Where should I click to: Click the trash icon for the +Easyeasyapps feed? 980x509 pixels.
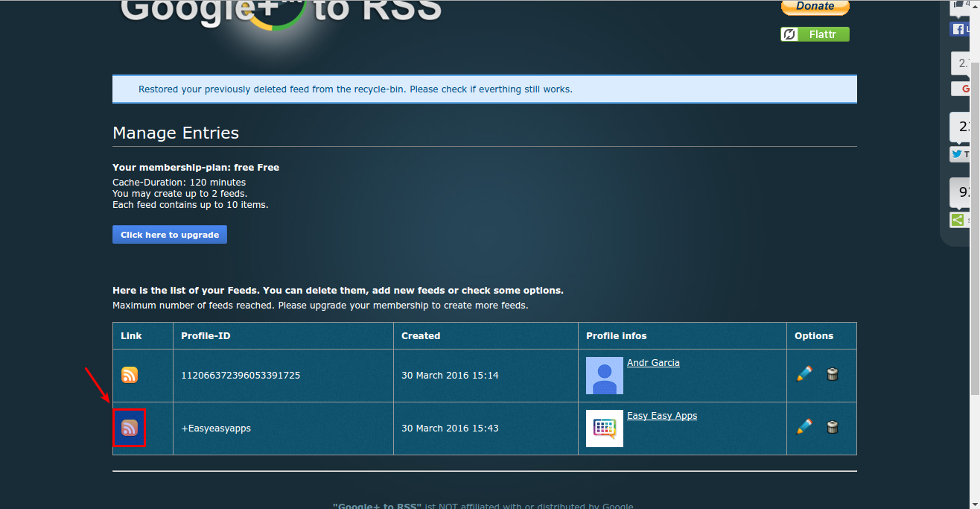click(832, 428)
